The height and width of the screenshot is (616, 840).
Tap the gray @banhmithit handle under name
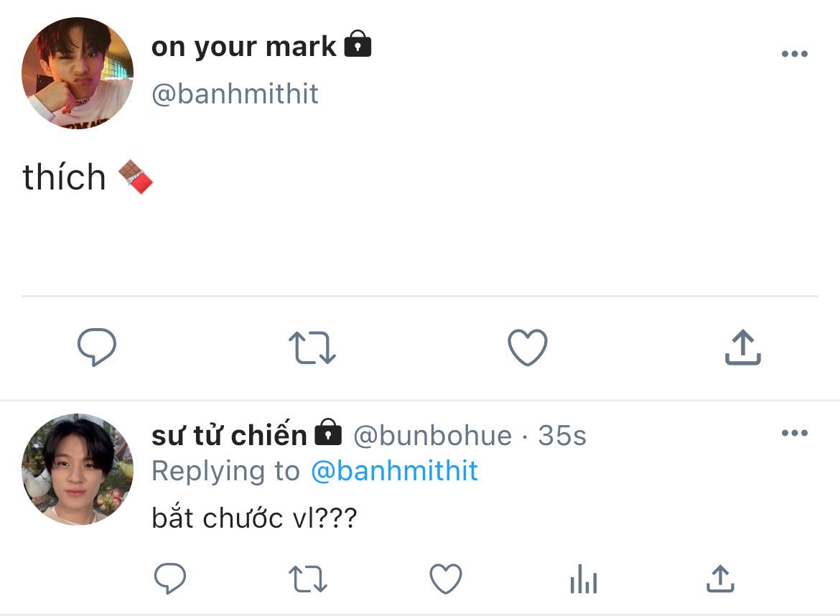point(235,94)
